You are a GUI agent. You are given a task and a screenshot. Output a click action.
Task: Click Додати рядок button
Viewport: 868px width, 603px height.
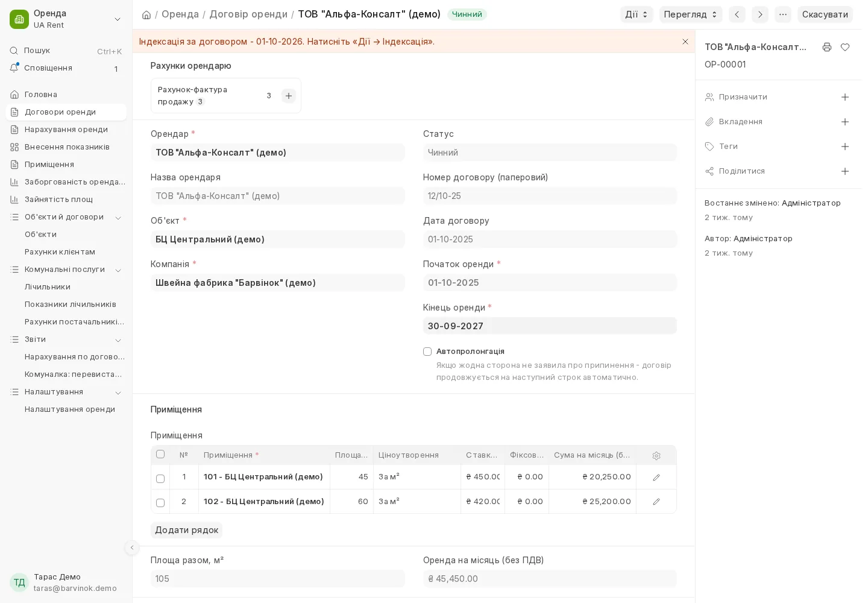click(x=187, y=530)
